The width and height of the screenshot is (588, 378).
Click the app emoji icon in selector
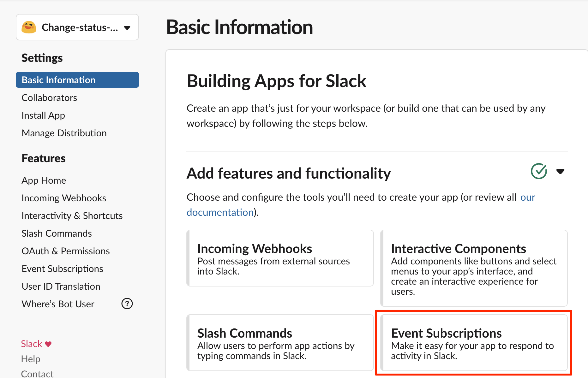pyautogui.click(x=29, y=27)
